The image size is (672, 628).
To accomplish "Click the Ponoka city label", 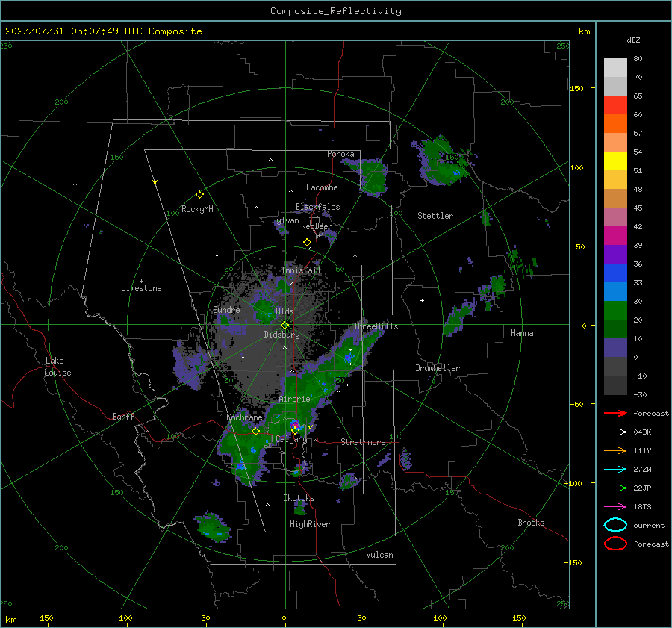I will [x=340, y=154].
